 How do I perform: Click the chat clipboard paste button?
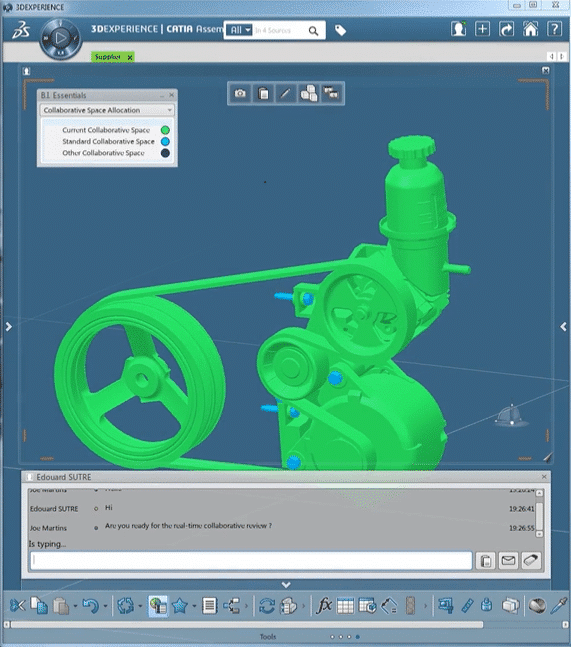pyautogui.click(x=486, y=561)
